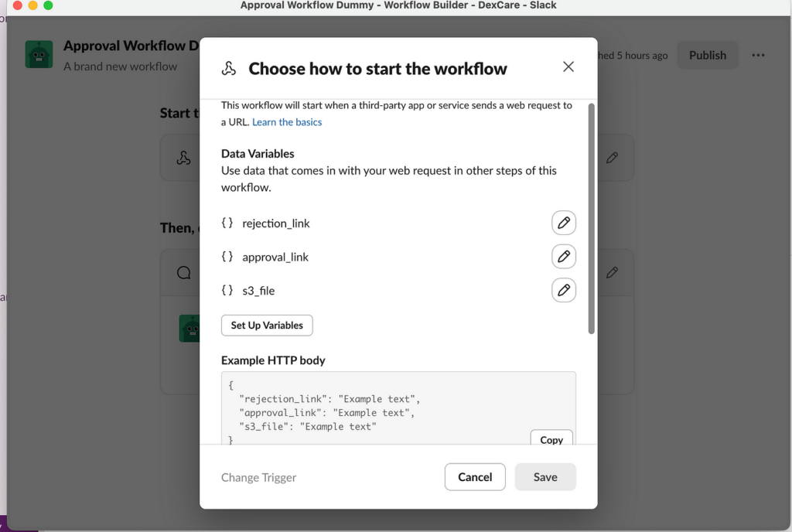The image size is (792, 532).
Task: Open the three-dot more options menu
Action: click(x=758, y=56)
